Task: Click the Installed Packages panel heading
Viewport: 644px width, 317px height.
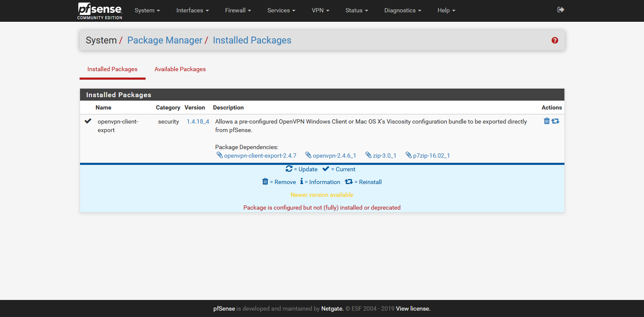Action: (x=119, y=95)
